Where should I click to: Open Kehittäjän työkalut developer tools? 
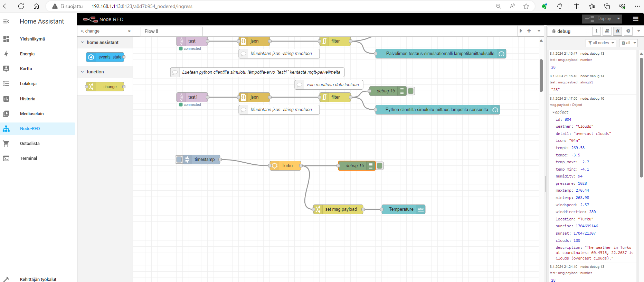click(x=38, y=279)
